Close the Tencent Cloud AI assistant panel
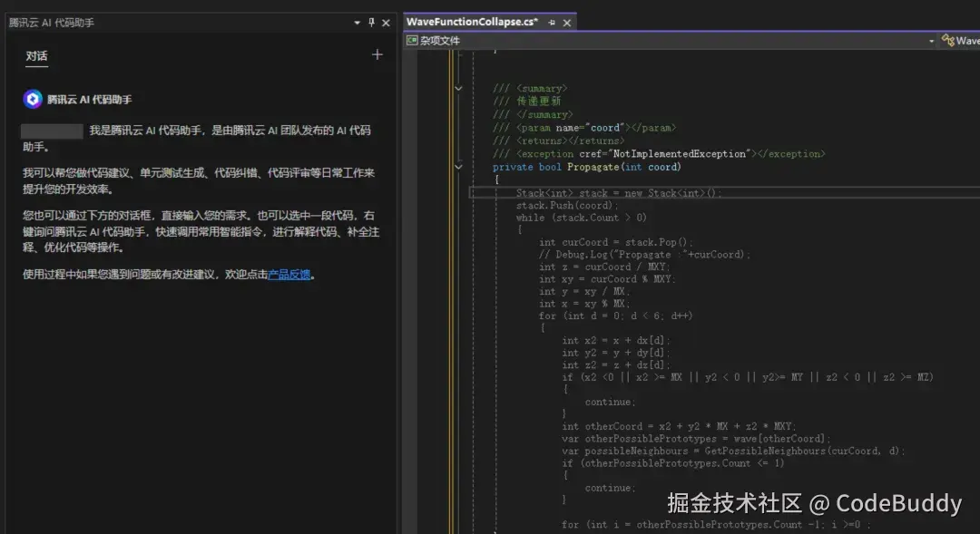The image size is (980, 534). tap(386, 23)
